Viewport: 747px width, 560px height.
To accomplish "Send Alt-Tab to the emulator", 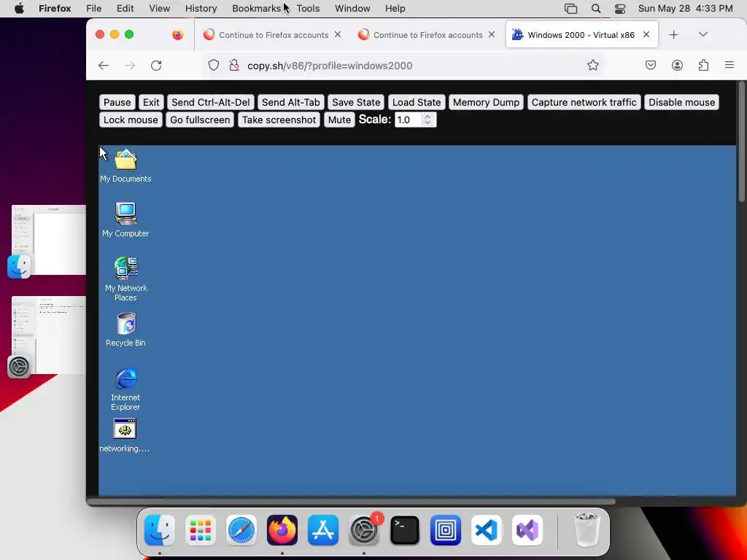I will pos(290,102).
